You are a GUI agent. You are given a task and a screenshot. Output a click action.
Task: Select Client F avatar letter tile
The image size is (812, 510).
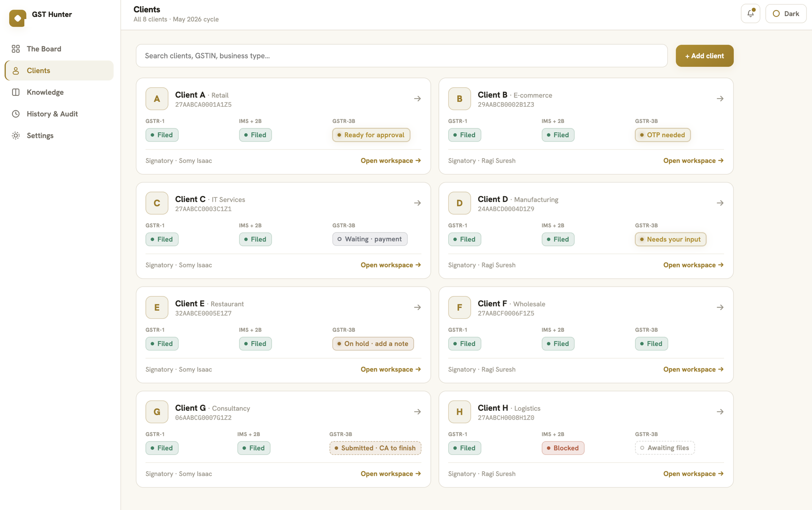(460, 307)
